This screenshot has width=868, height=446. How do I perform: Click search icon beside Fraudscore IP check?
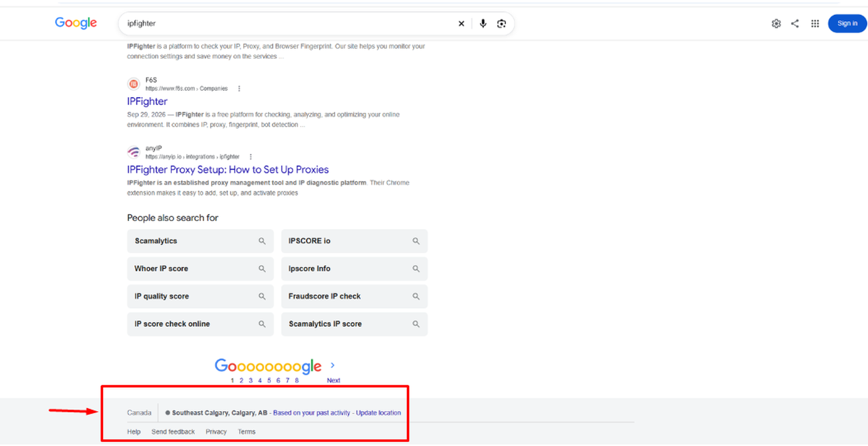[416, 297]
